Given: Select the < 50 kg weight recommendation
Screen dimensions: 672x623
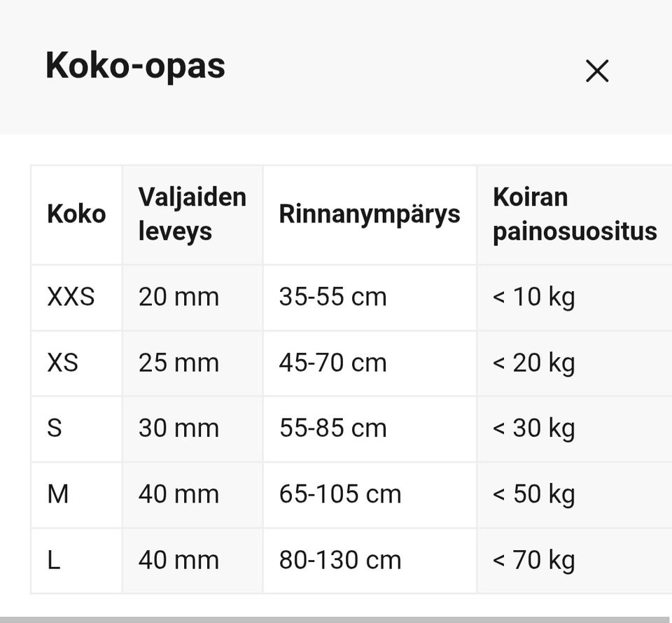Looking at the screenshot, I should (533, 493).
